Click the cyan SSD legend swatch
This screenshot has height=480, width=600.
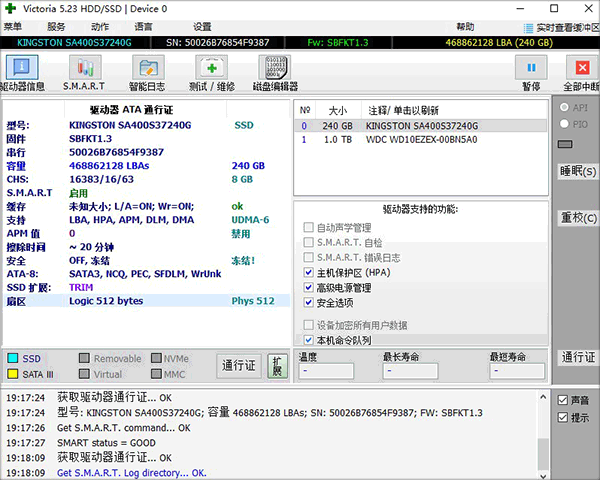click(12, 358)
